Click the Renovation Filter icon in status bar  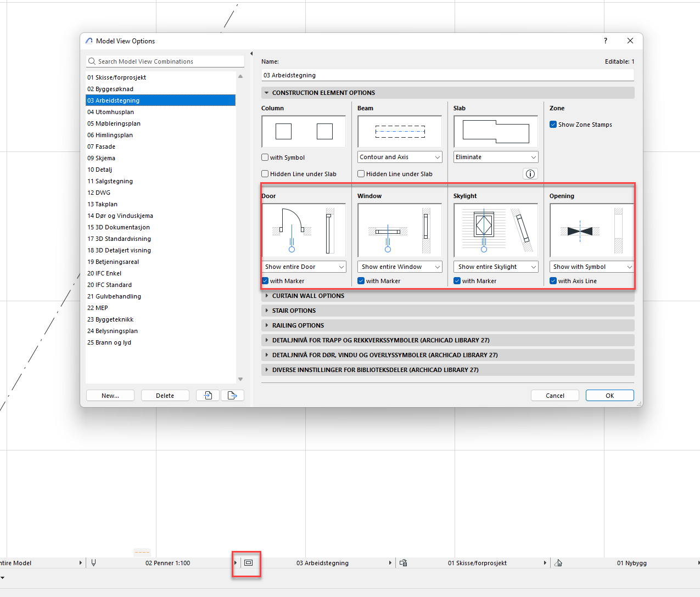(558, 563)
